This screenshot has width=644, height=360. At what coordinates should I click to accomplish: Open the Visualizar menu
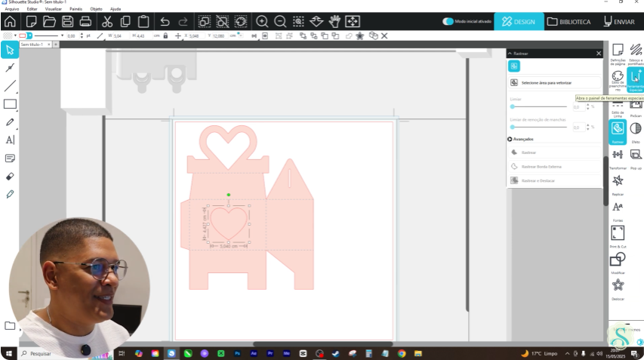[x=54, y=8]
